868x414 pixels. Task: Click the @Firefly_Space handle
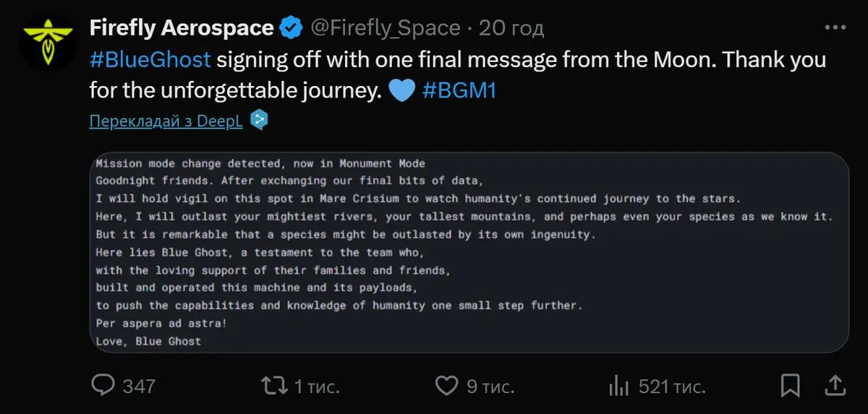[385, 28]
